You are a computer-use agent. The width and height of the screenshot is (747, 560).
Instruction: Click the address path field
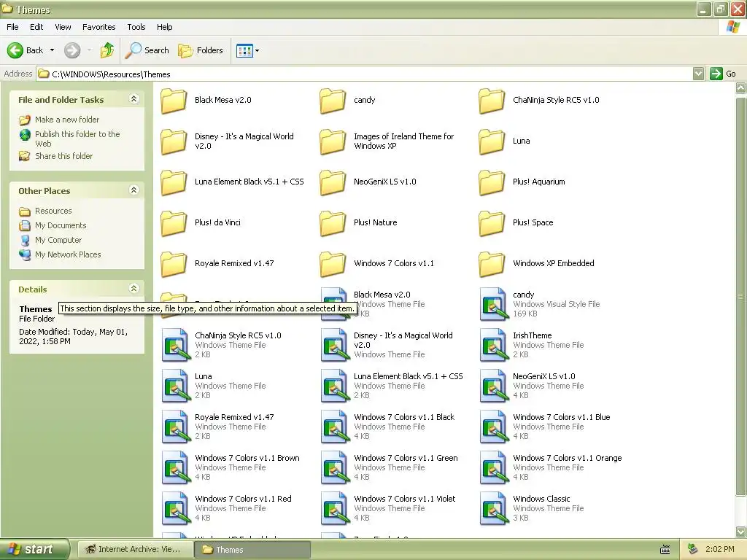(x=365, y=74)
